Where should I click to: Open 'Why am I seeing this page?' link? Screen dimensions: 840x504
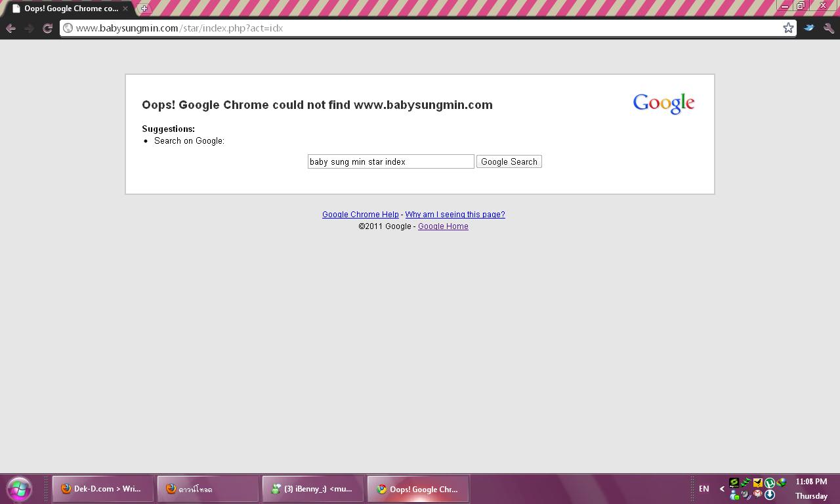[x=455, y=215]
